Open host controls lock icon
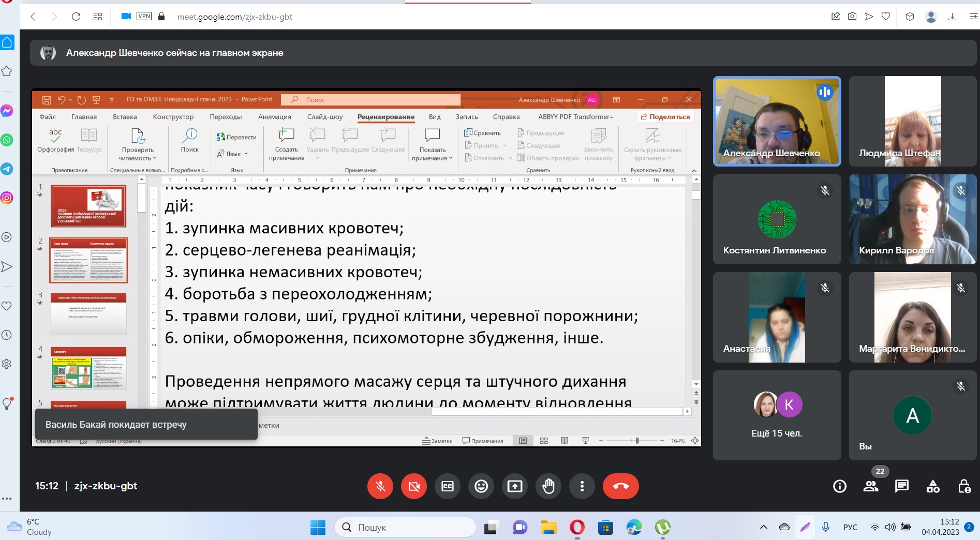Image resolution: width=980 pixels, height=540 pixels. click(x=964, y=486)
